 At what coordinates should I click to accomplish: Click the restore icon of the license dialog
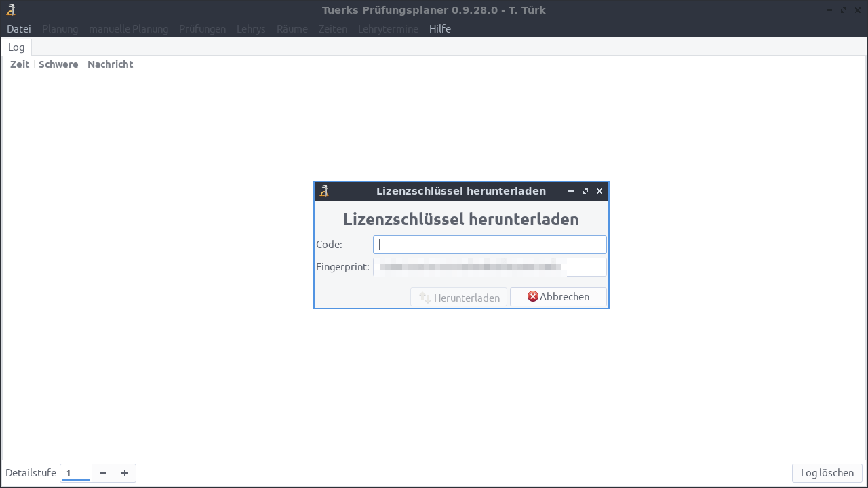585,190
